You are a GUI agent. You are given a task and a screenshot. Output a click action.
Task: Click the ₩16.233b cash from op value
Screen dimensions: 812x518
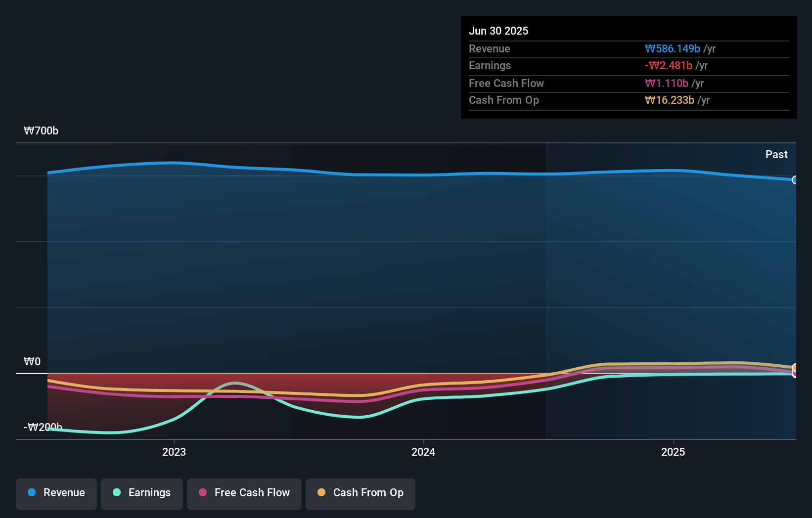point(670,100)
